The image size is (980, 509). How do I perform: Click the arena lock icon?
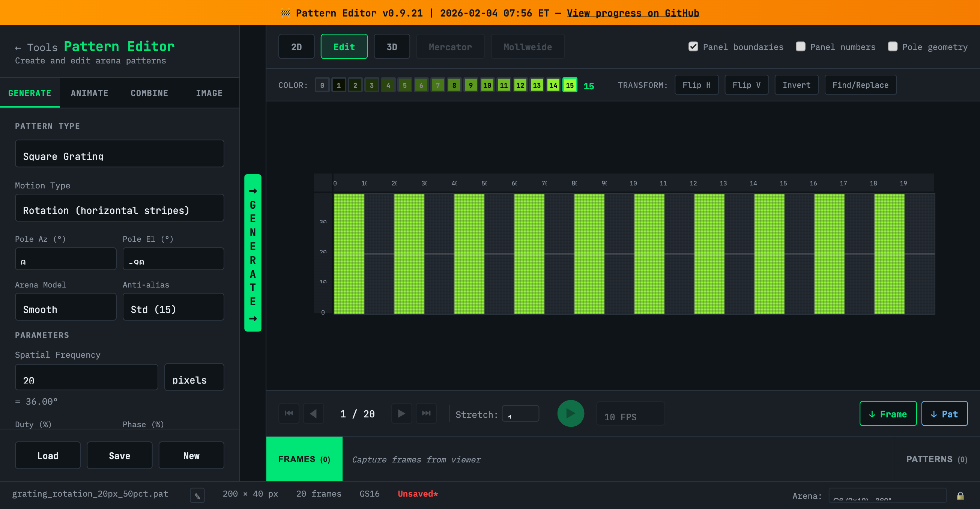pyautogui.click(x=960, y=496)
